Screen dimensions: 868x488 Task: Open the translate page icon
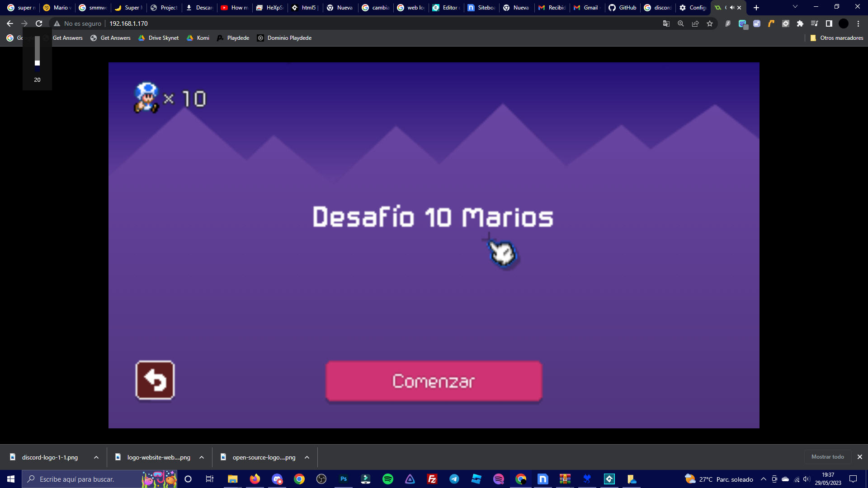point(666,23)
